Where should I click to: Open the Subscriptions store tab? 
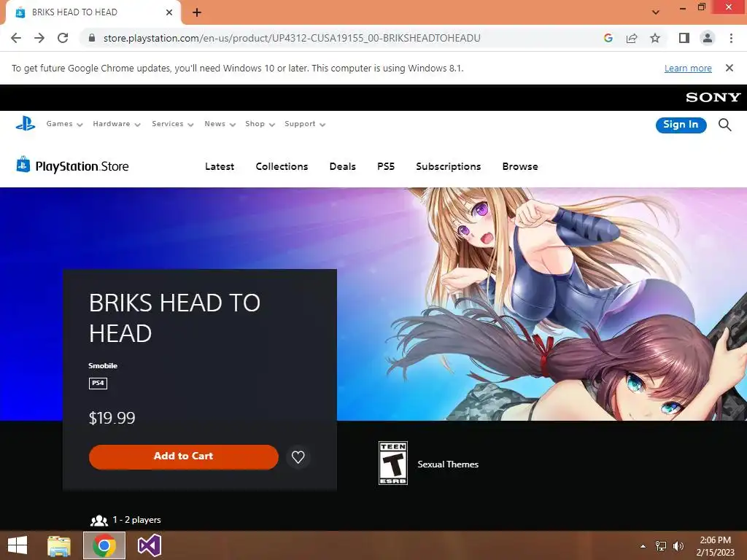click(x=449, y=167)
